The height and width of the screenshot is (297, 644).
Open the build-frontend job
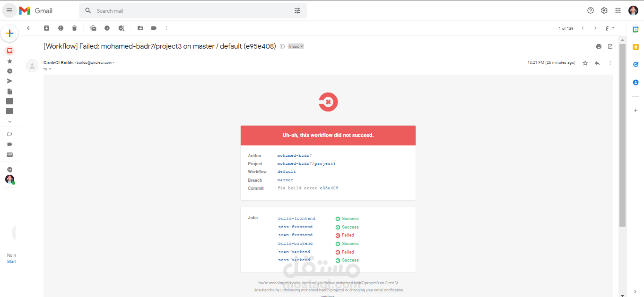click(296, 218)
